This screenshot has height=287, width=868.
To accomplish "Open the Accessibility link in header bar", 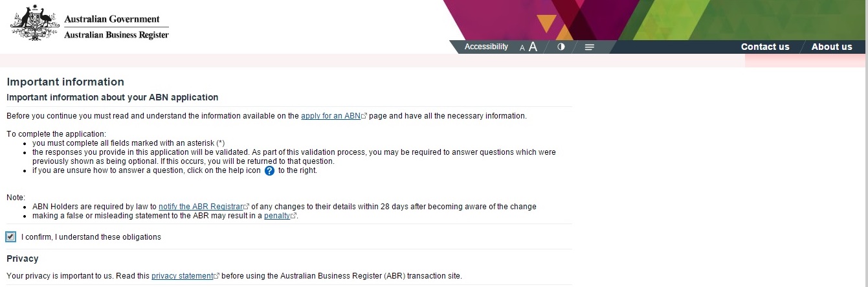I will (x=486, y=47).
